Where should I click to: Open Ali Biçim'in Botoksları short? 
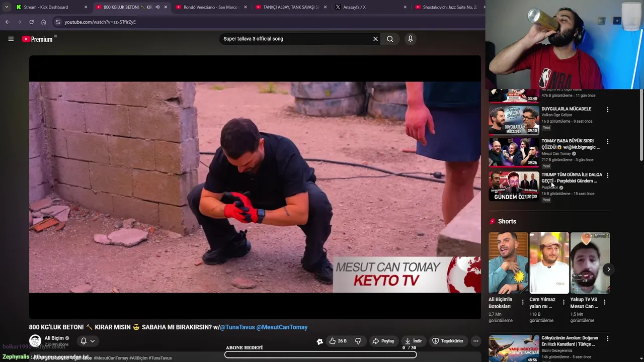pos(508,263)
